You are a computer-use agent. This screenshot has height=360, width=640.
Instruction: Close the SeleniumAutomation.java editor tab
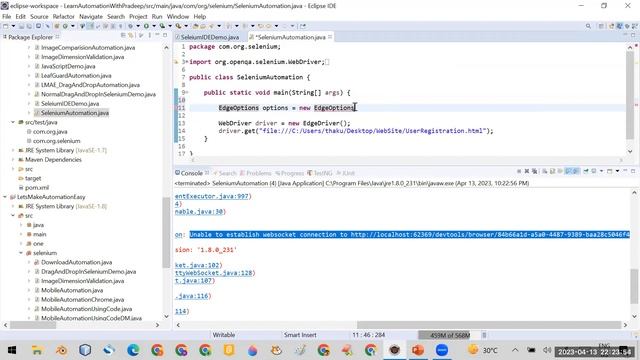pos(330,37)
